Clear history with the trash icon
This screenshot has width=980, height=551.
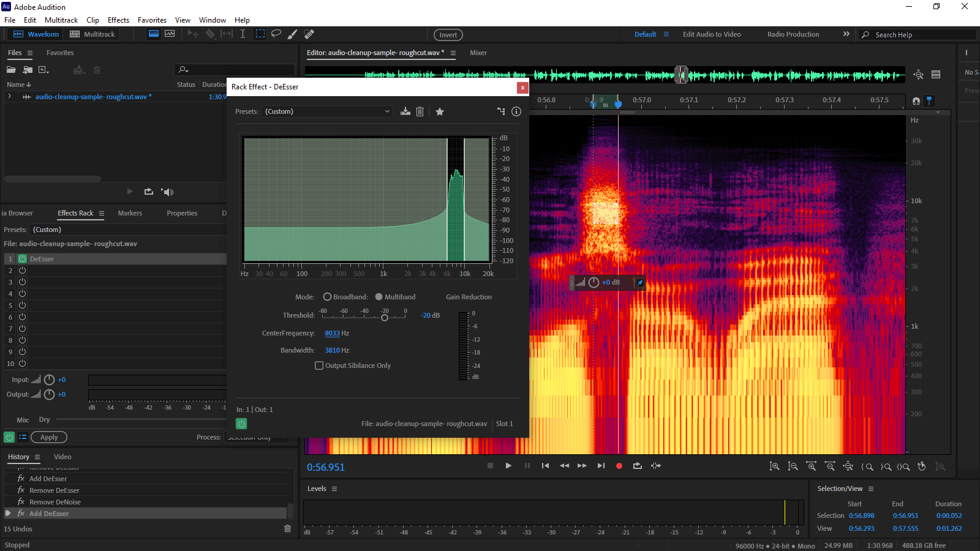click(287, 529)
